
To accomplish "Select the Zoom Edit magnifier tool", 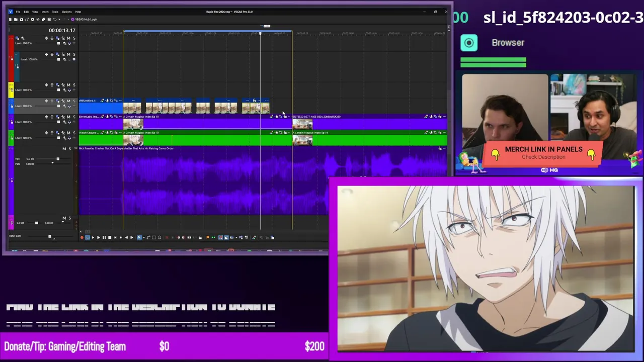I will 159,237.
